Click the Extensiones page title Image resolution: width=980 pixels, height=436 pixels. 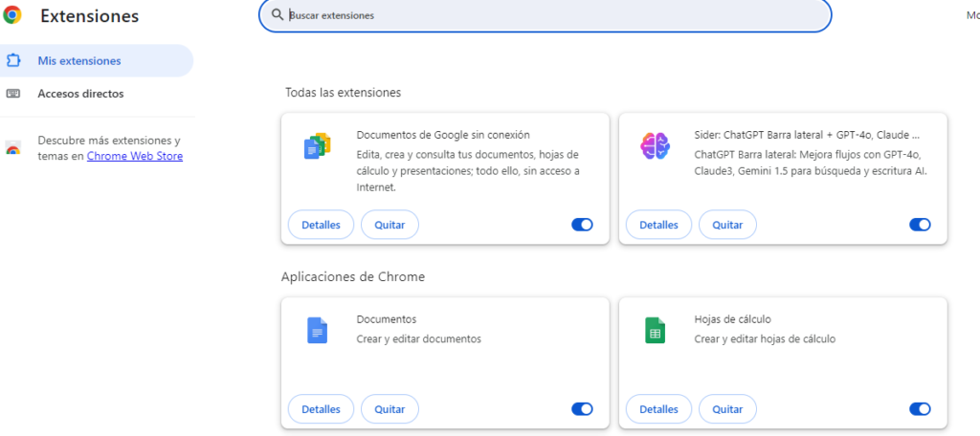[89, 15]
